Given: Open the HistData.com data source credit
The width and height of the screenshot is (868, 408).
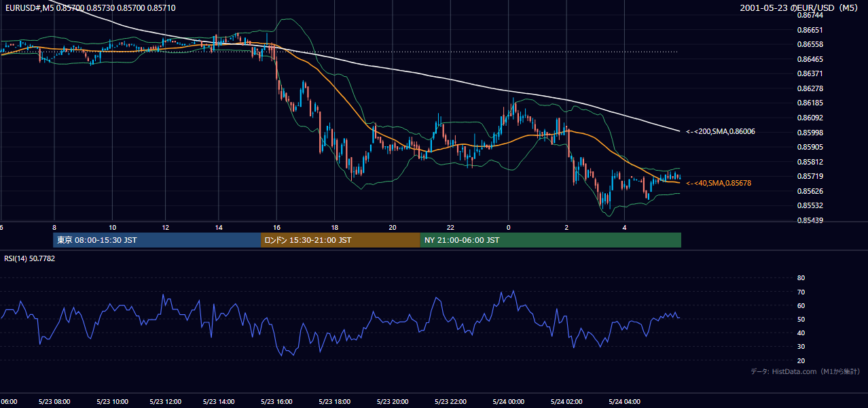Looking at the screenshot, I should click(806, 372).
